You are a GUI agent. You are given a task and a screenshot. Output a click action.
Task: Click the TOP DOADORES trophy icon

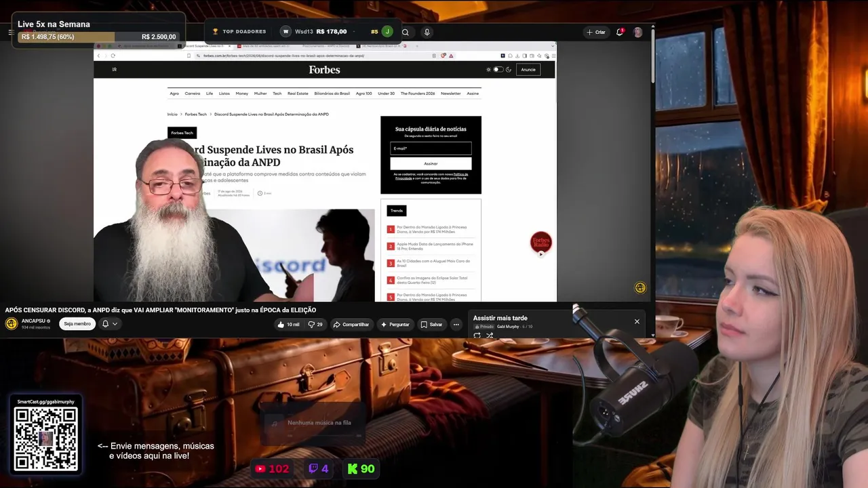(x=215, y=32)
